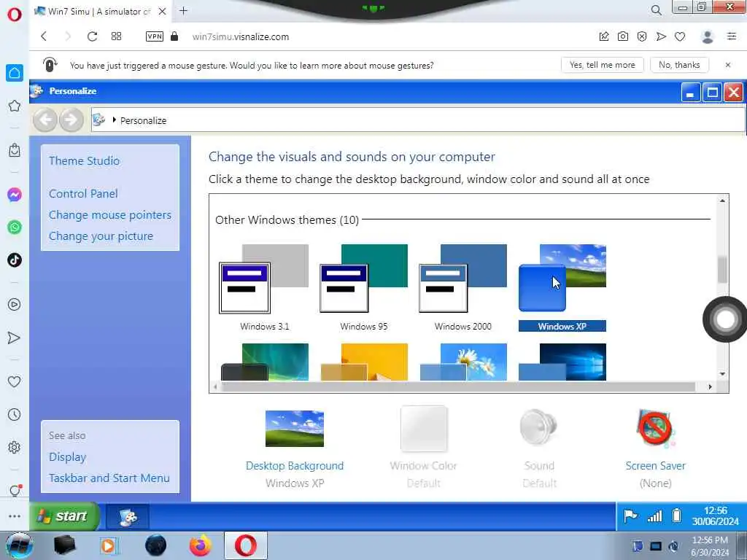Open the ad blocker shield icon
This screenshot has height=560, width=747.
pos(642,36)
